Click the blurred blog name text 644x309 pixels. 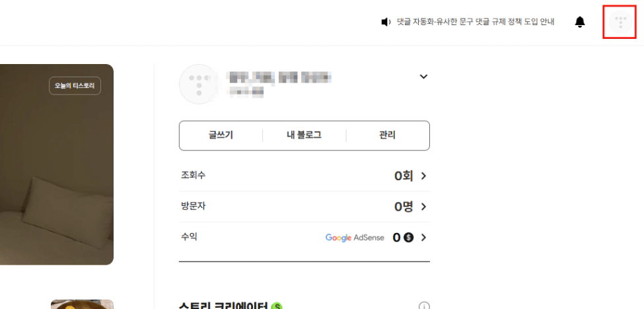point(277,78)
